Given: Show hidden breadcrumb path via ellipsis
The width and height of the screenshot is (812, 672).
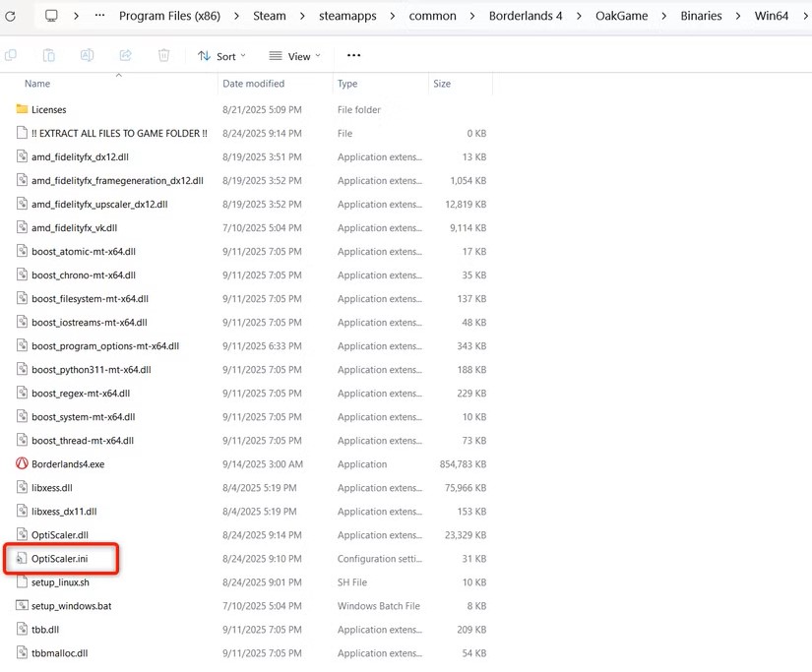Looking at the screenshot, I should (99, 16).
